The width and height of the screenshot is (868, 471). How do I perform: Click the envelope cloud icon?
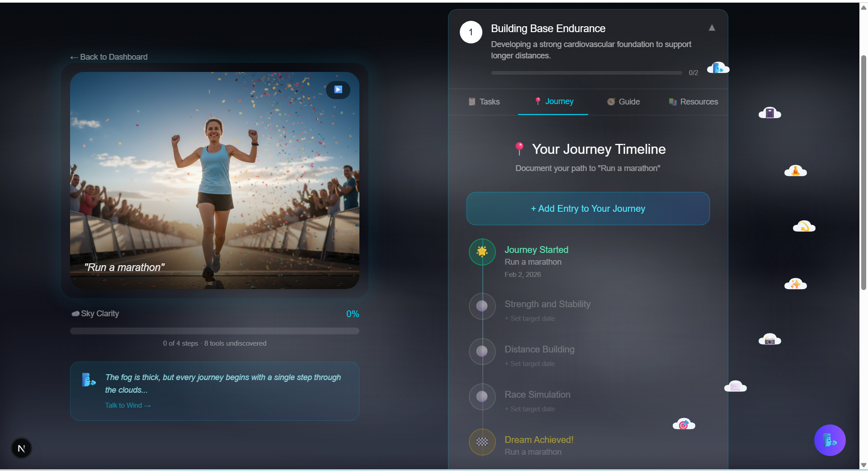(735, 386)
